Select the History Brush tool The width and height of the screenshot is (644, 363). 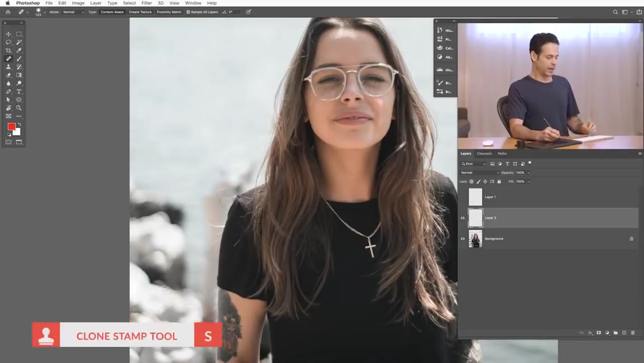click(19, 67)
